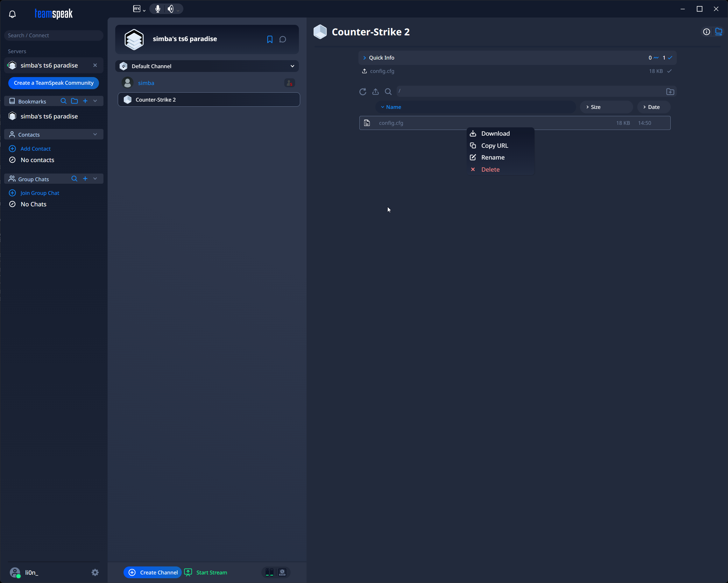
Task: Open the speaker options dropdown arrow
Action: (x=178, y=11)
